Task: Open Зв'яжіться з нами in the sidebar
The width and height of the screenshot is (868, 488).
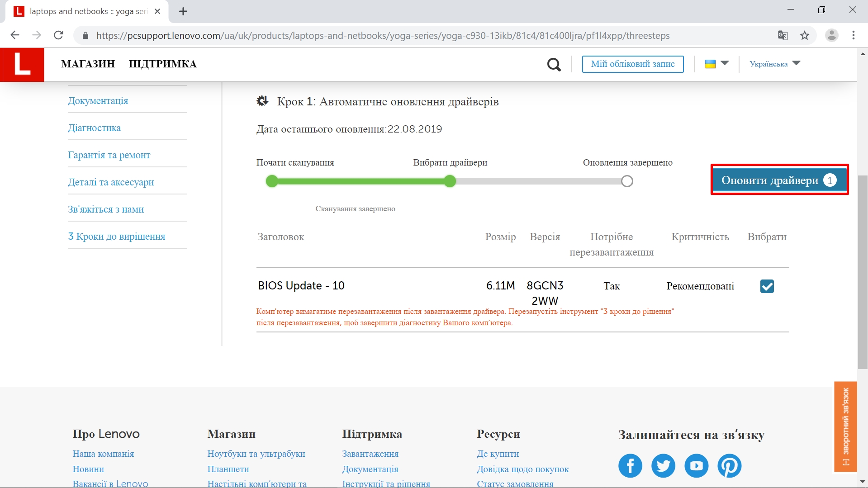Action: [x=106, y=209]
